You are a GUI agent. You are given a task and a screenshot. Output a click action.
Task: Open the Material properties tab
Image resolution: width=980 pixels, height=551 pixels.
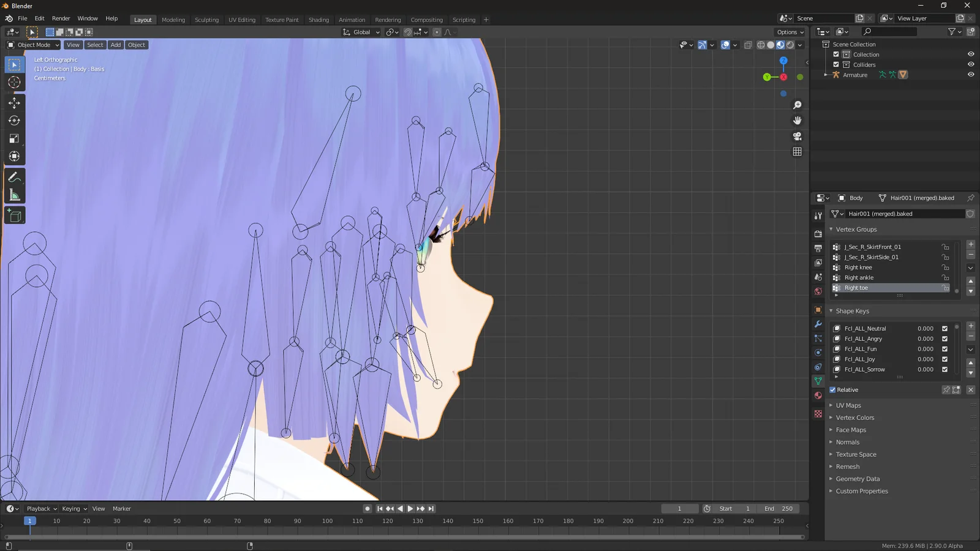[818, 395]
